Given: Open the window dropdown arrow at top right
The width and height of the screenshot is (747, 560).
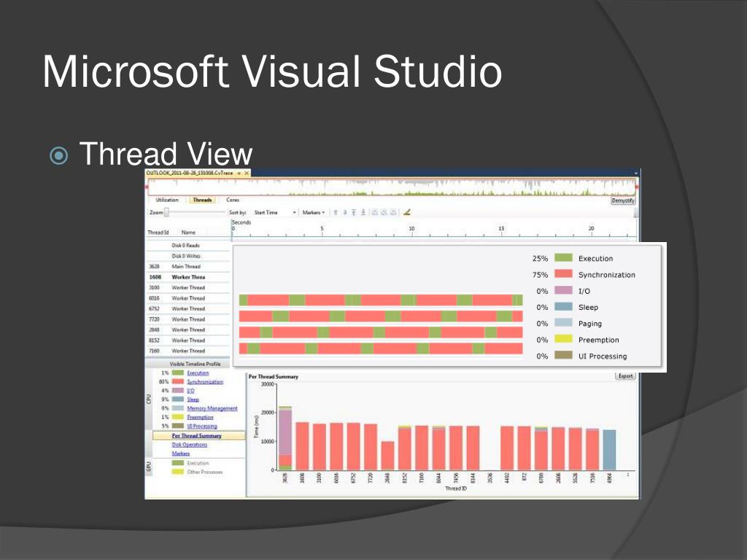Looking at the screenshot, I should (x=636, y=174).
